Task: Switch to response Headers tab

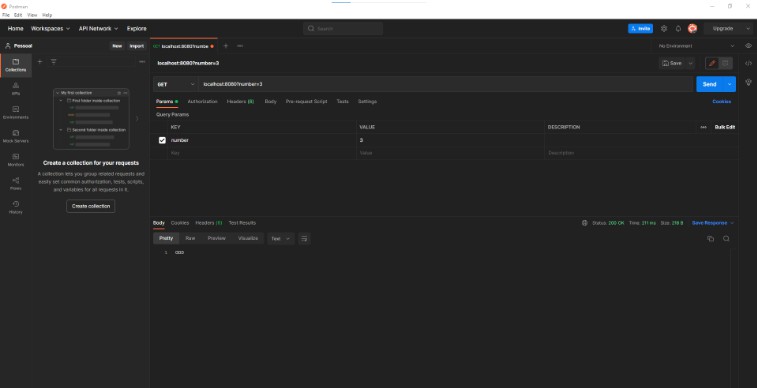Action: coord(209,223)
